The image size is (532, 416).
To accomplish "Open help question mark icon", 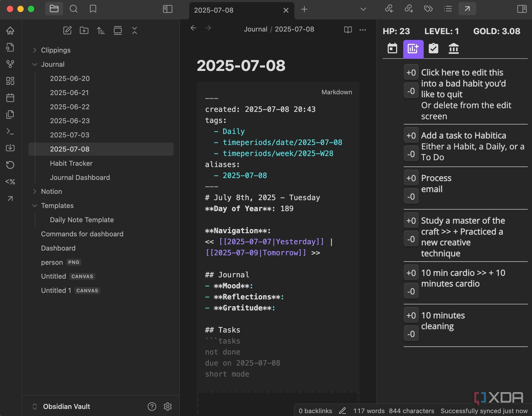I will click(x=152, y=407).
